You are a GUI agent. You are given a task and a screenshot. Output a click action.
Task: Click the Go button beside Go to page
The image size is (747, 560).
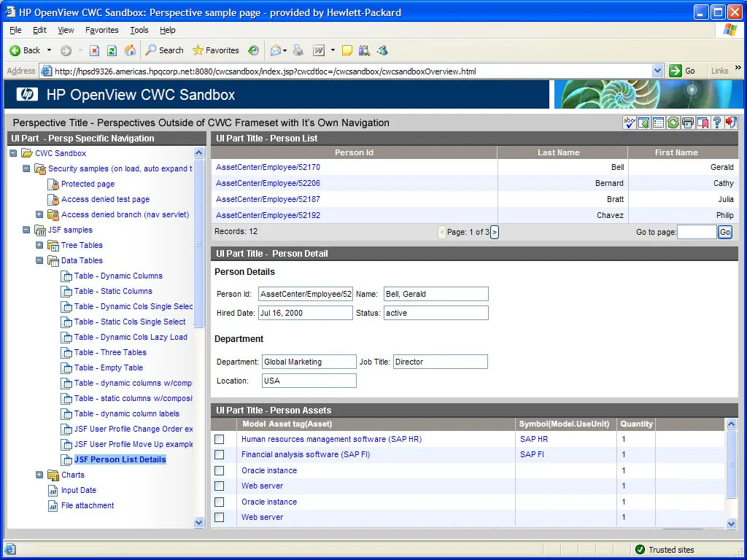tap(725, 232)
